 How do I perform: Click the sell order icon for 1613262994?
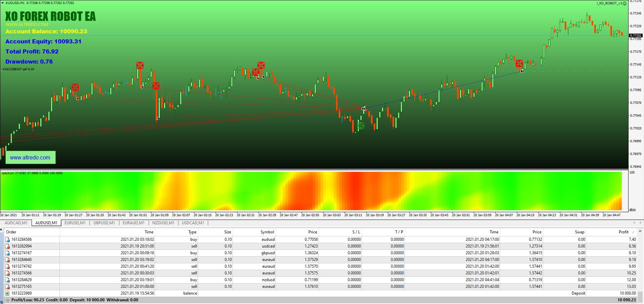click(x=7, y=246)
